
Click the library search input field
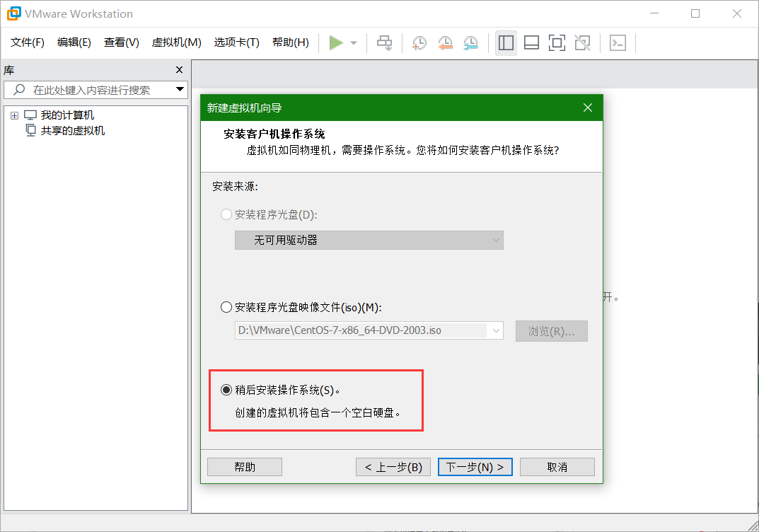95,90
